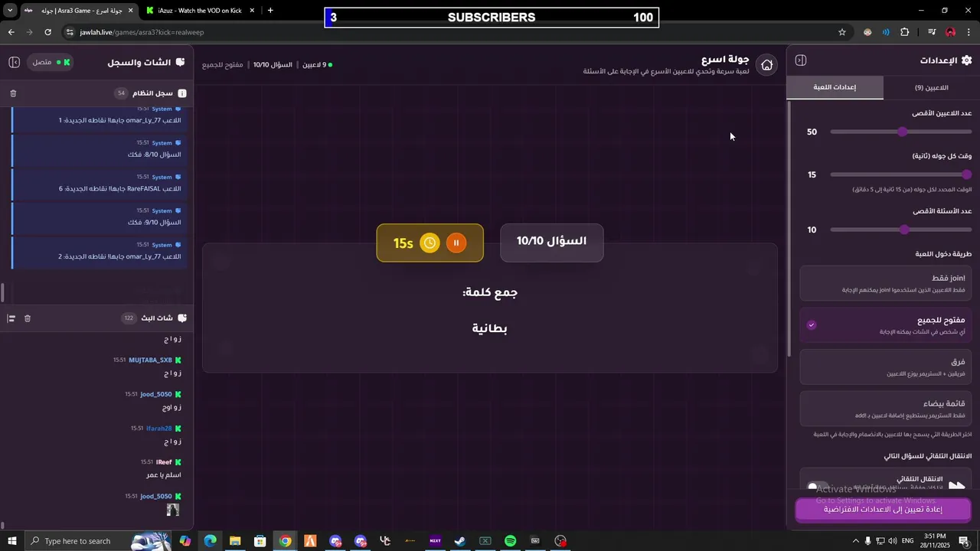This screenshot has height=551, width=980.
Task: Click the 15s countdown timer box
Action: pyautogui.click(x=430, y=243)
